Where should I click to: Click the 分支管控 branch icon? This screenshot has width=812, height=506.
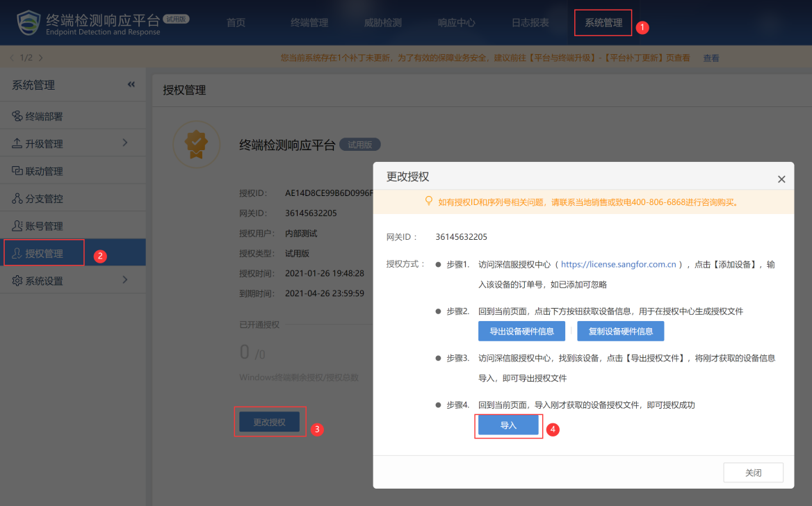coord(17,198)
